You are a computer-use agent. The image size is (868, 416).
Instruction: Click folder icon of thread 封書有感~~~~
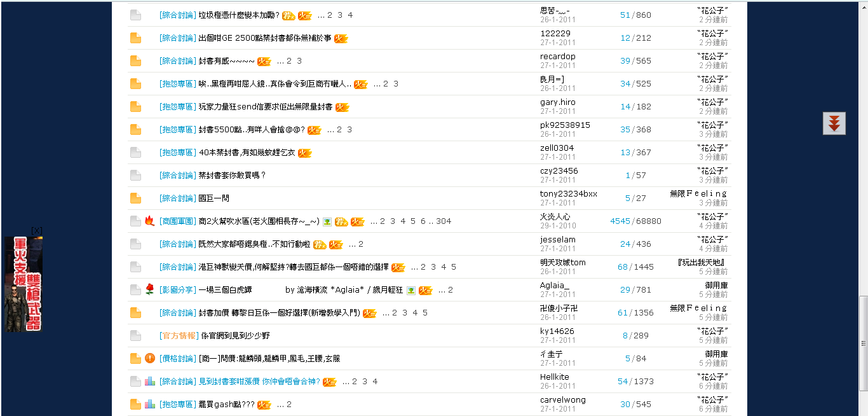pyautogui.click(x=135, y=61)
